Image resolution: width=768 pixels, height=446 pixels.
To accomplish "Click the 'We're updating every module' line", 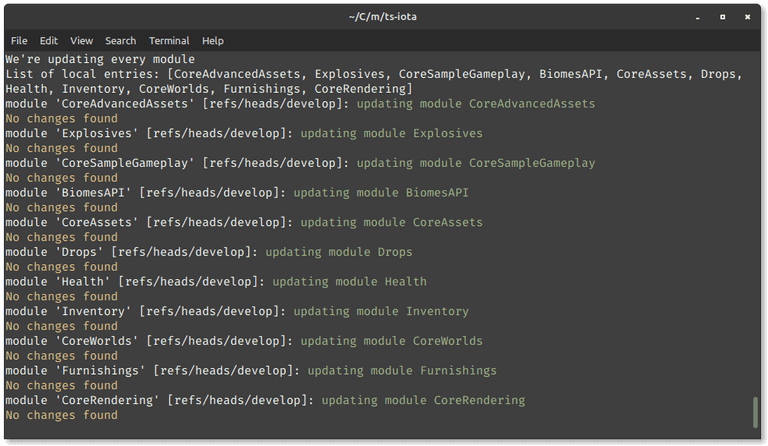I will coord(100,59).
